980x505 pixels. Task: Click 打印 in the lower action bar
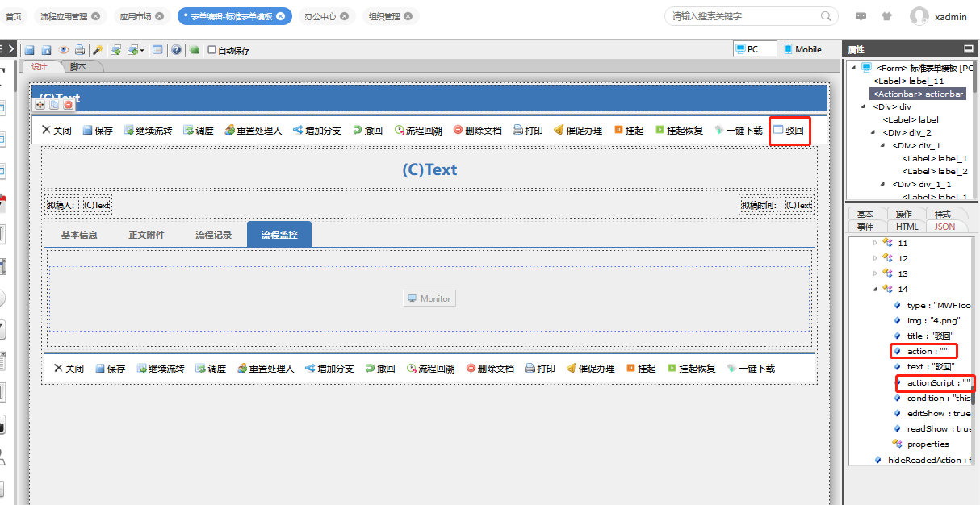(x=540, y=369)
